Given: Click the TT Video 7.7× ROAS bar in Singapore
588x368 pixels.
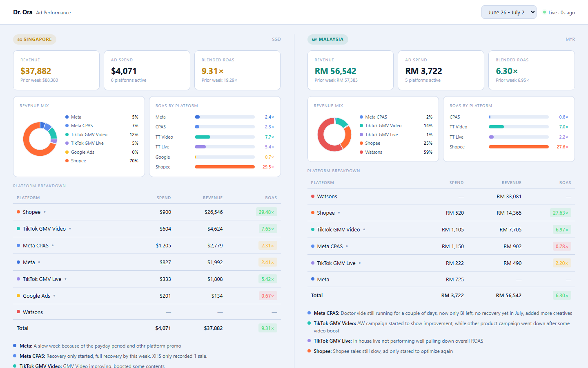Looking at the screenshot, I should pyautogui.click(x=225, y=137).
